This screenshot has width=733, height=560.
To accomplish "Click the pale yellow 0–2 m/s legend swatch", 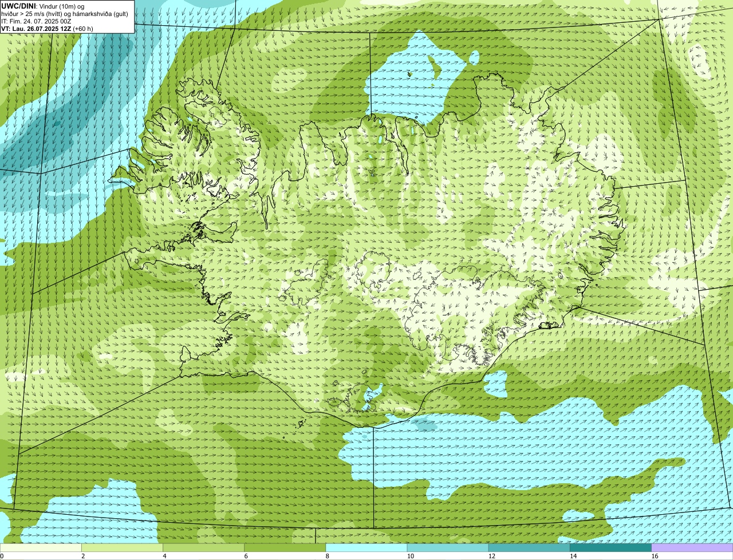I will tap(41, 548).
